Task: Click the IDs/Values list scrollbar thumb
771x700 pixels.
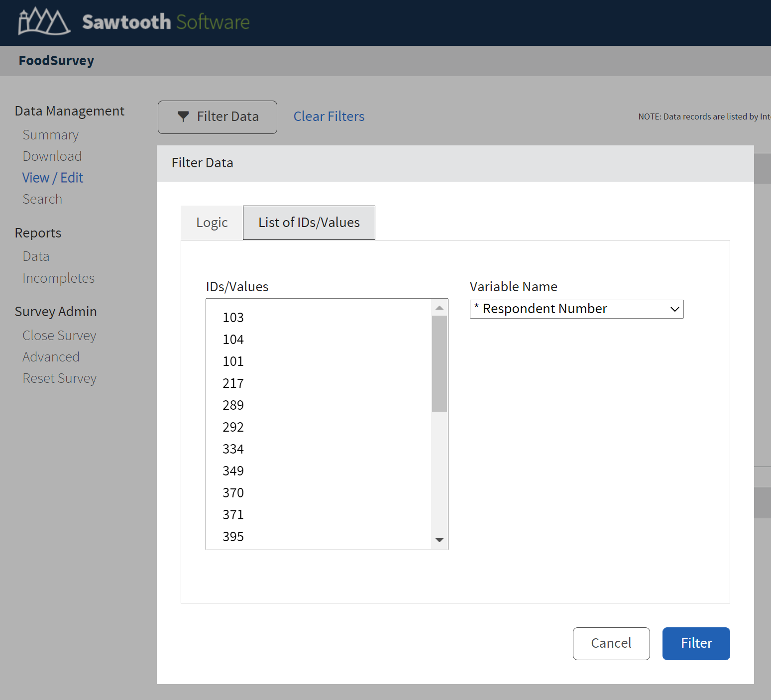Action: (x=440, y=363)
